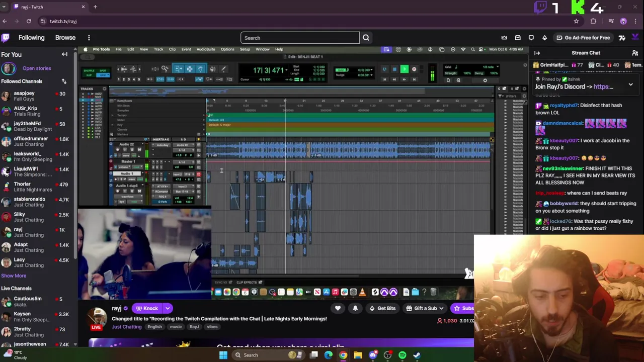644x362 pixels.
Task: Click the Music stream tag
Action: coord(176,327)
